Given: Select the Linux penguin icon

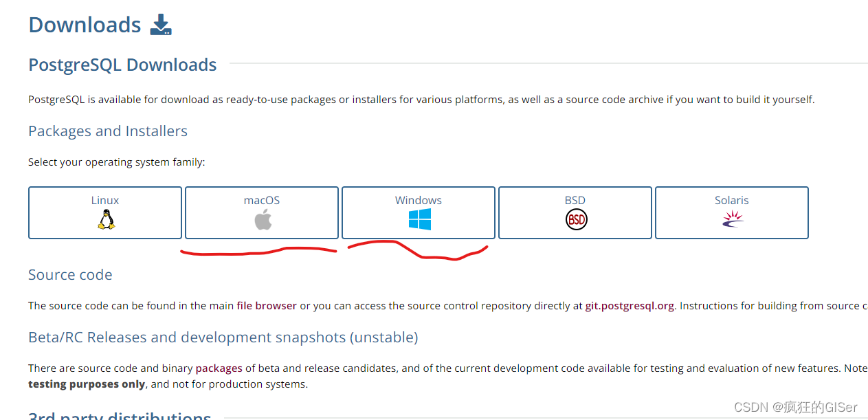Looking at the screenshot, I should 105,219.
